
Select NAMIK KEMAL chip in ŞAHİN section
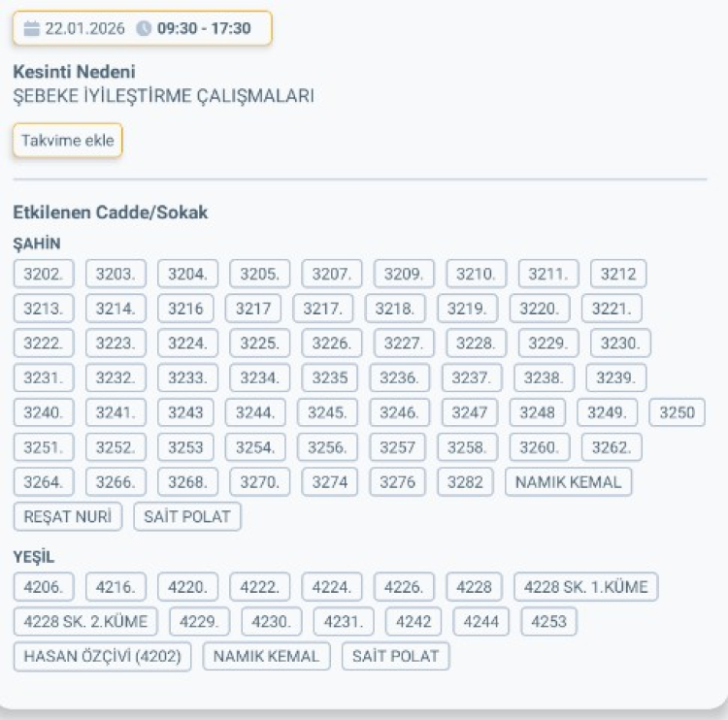click(x=568, y=482)
